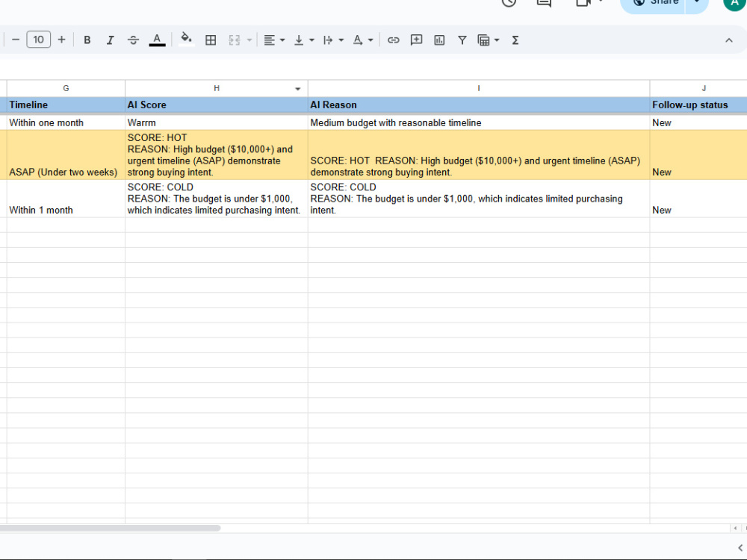Image resolution: width=747 pixels, height=560 pixels.
Task: Open the text wrapping dropdown
Action: tap(333, 40)
